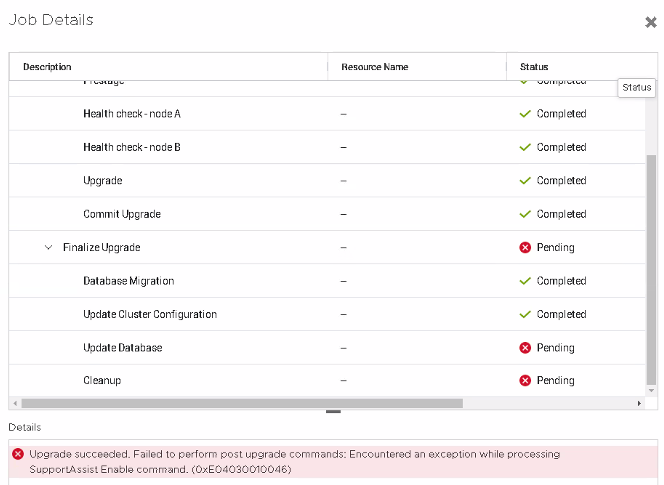
Task: Click the Description column header
Action: (x=47, y=67)
